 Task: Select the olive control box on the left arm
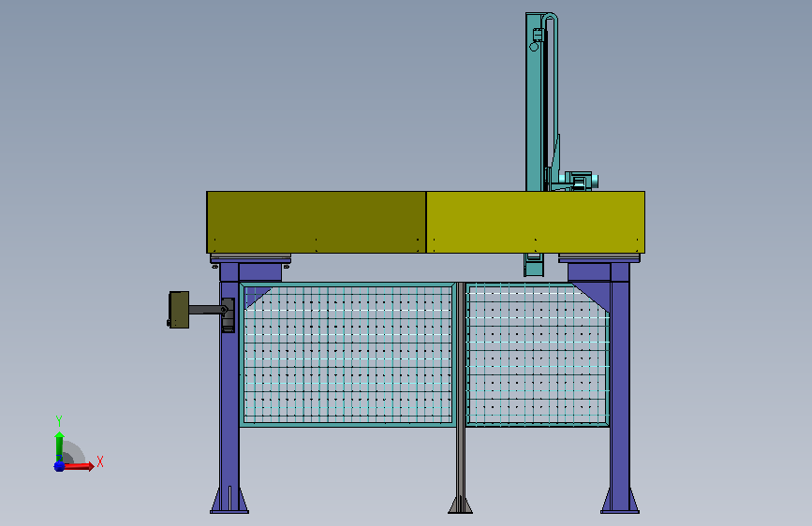(x=179, y=310)
